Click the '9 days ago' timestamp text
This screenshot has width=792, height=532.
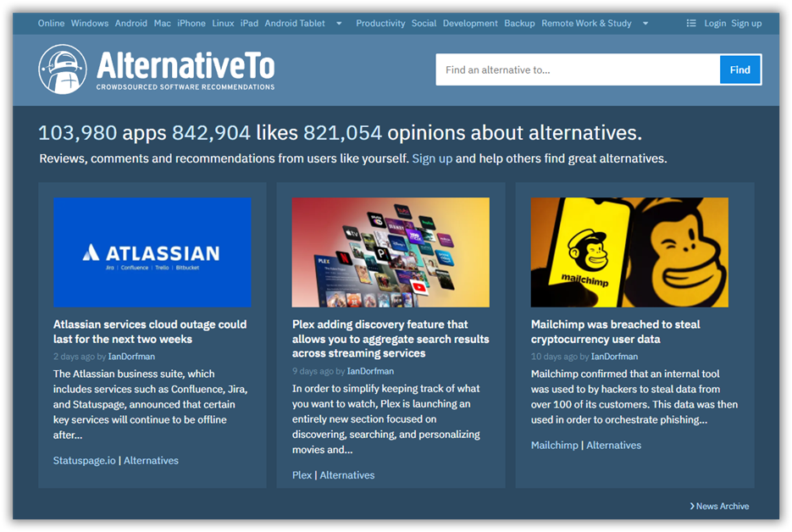[313, 371]
